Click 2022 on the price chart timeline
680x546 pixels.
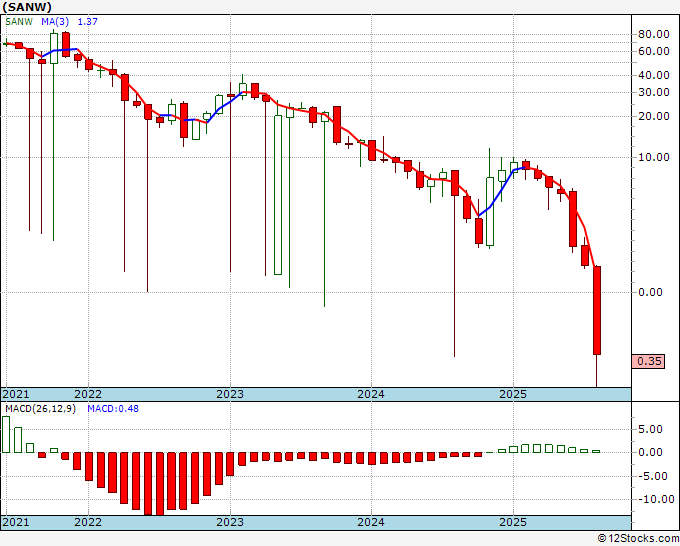point(88,394)
